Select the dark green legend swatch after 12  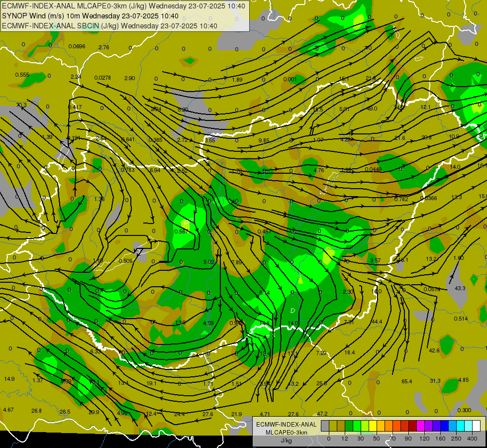click(x=349, y=426)
